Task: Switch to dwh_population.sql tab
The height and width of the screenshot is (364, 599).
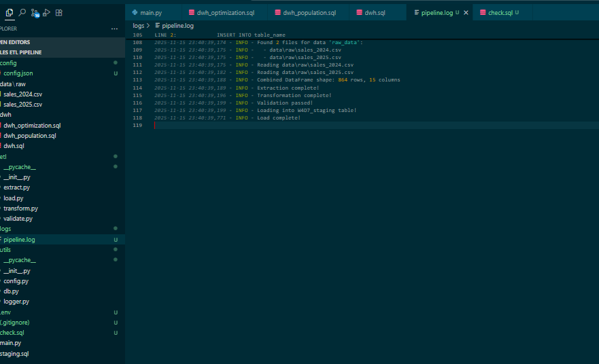Action: [x=308, y=13]
